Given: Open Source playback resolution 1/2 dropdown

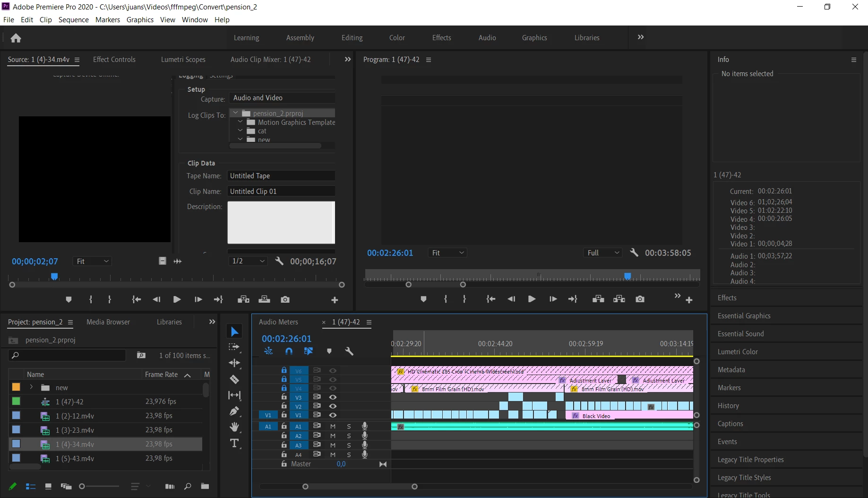Looking at the screenshot, I should pos(248,261).
